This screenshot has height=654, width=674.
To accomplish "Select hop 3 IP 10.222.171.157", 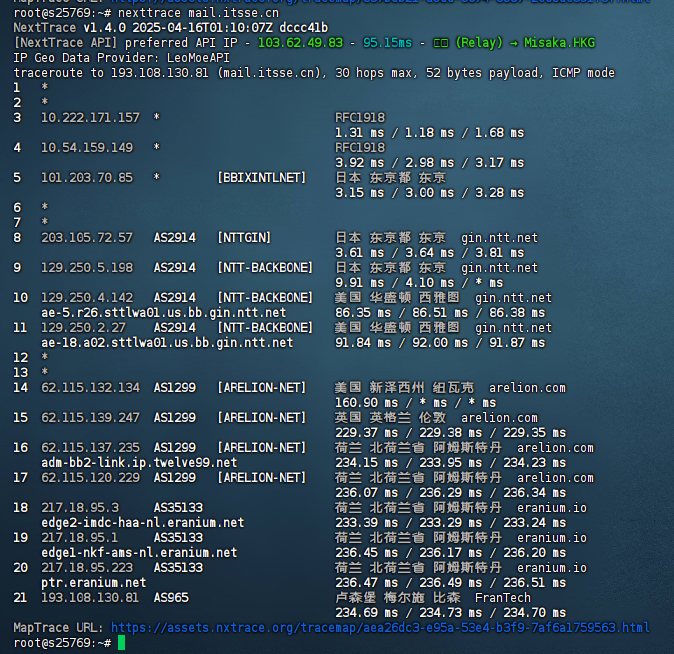I will tap(90, 117).
